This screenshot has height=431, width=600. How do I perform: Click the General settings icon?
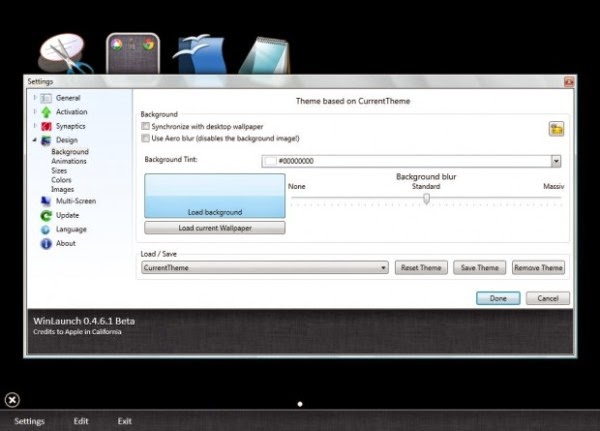46,98
